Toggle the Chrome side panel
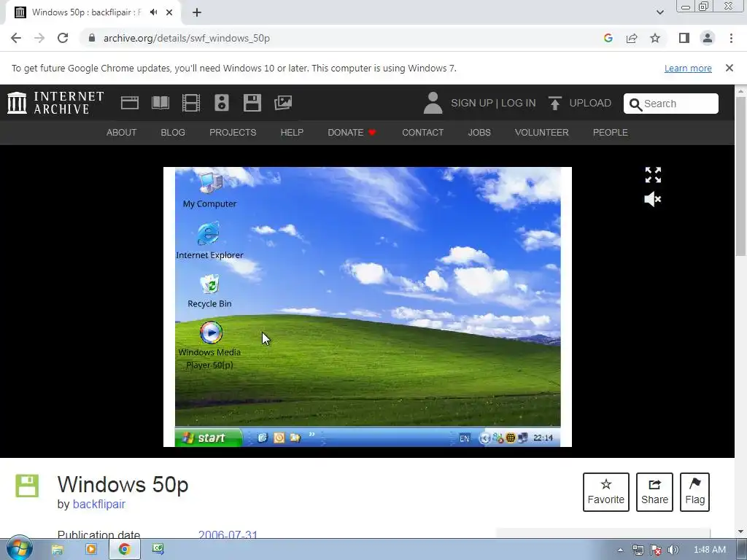The height and width of the screenshot is (560, 747). point(684,38)
